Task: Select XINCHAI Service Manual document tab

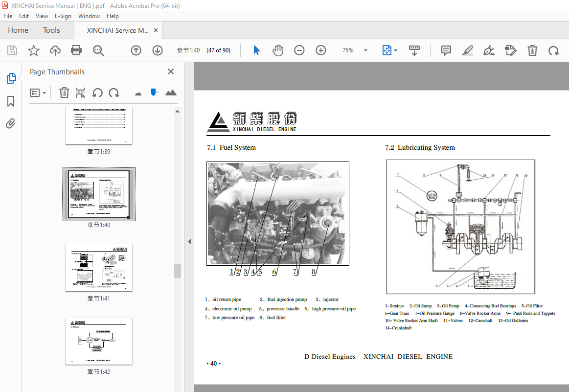Action: click(x=117, y=30)
